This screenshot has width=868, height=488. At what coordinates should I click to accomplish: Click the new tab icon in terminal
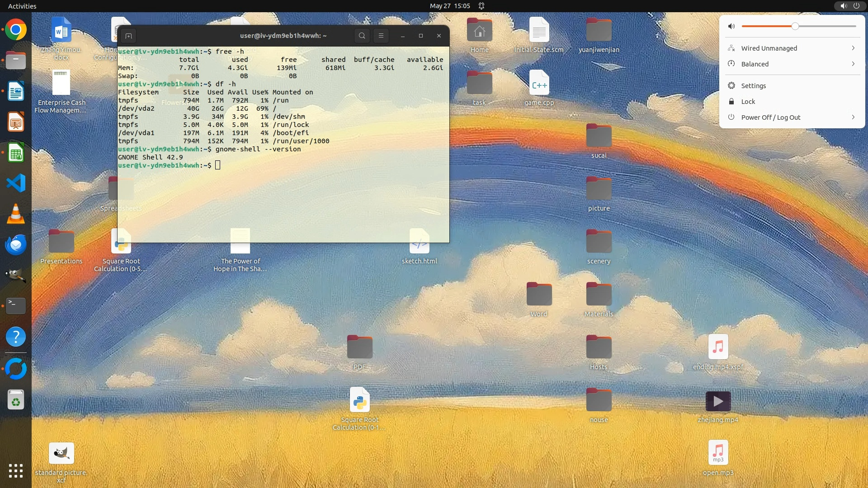[128, 36]
